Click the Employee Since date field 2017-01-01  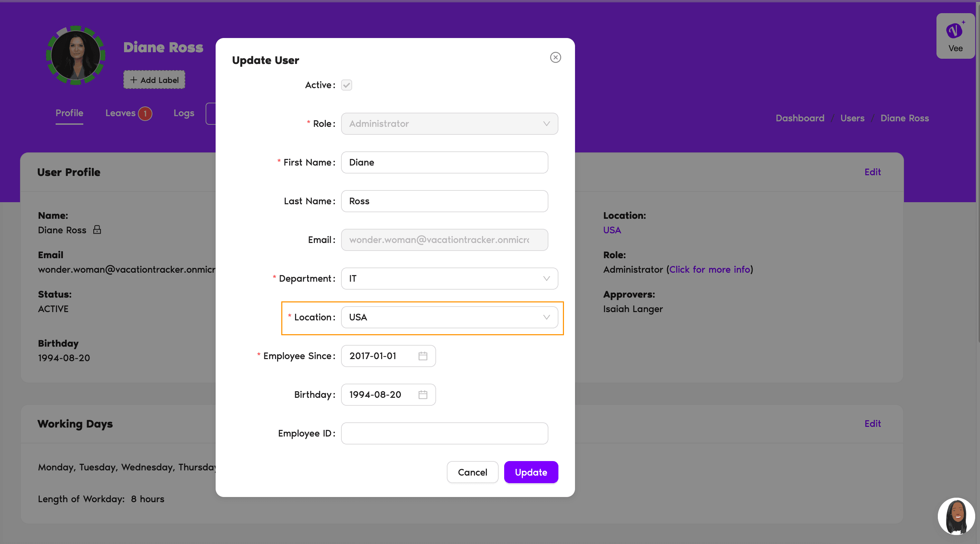click(x=388, y=356)
